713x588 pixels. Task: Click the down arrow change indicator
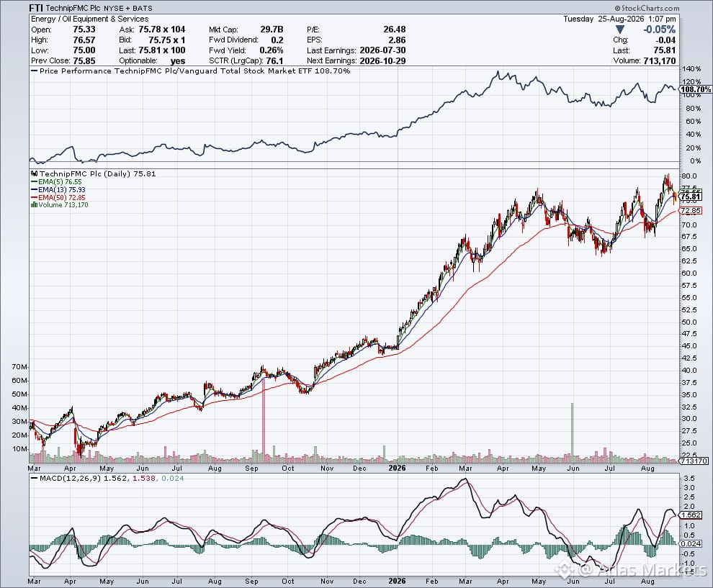tap(620, 30)
